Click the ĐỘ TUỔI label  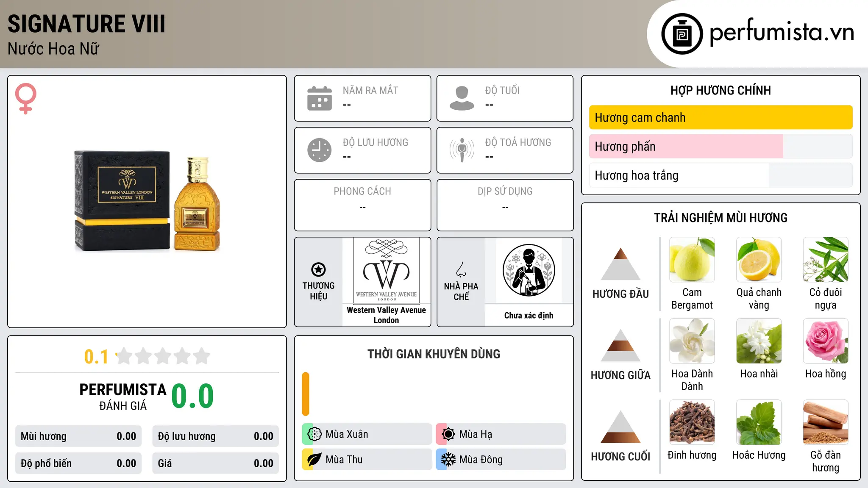[x=502, y=90]
